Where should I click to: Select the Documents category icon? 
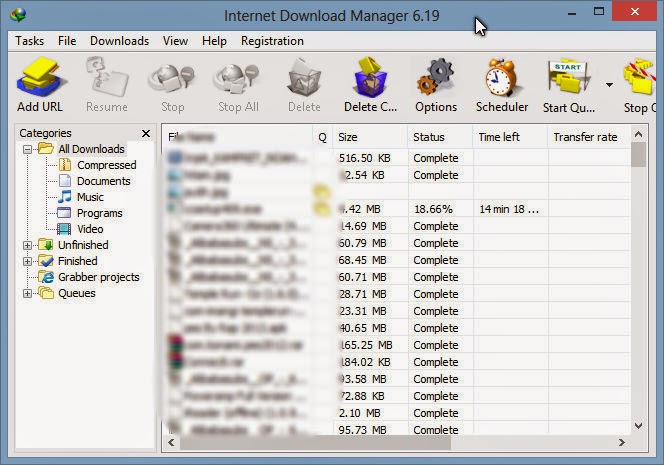point(65,181)
